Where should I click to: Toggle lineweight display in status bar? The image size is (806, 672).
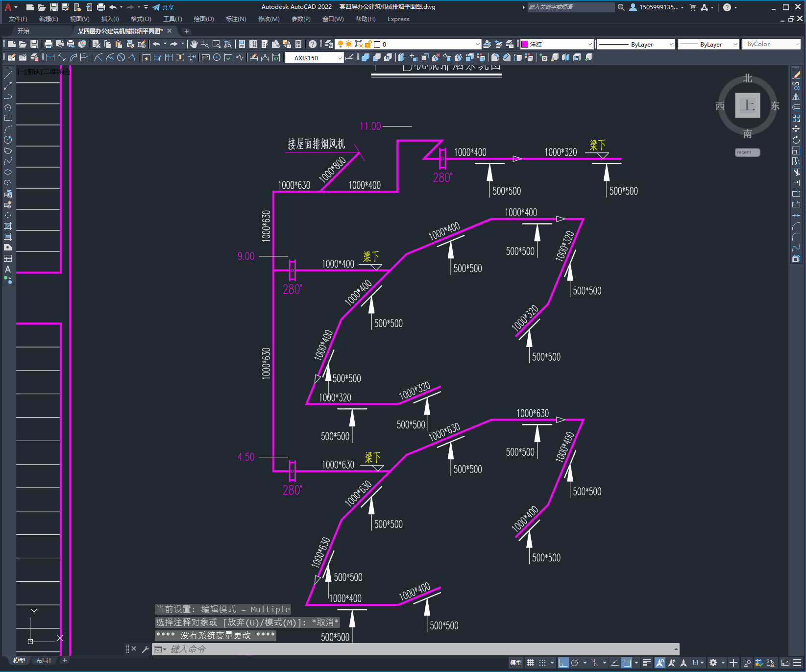tap(647, 663)
